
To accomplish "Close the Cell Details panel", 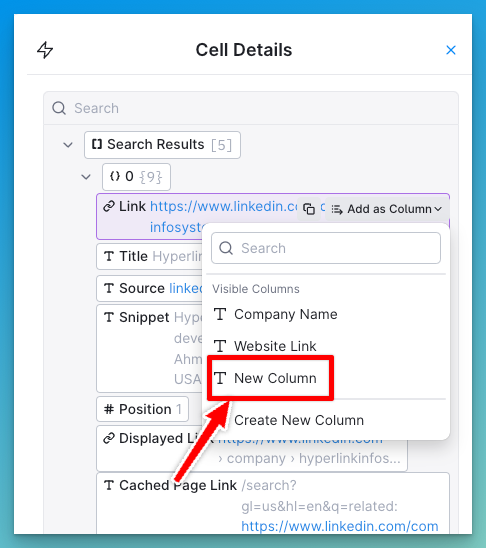I will point(451,50).
